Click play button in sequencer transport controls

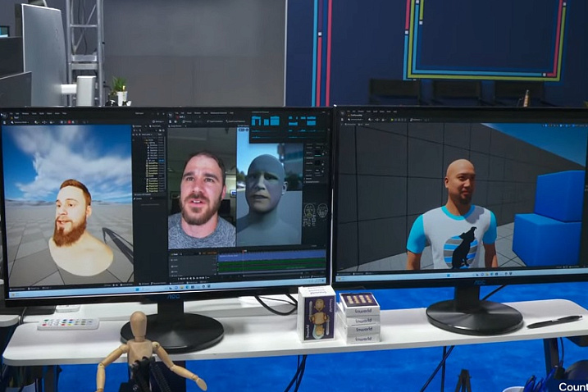[194, 278]
